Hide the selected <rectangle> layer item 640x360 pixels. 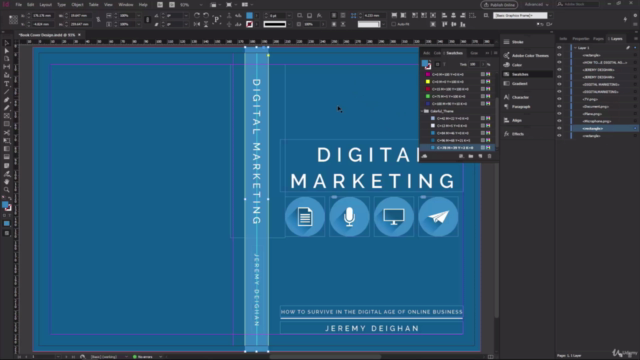(x=559, y=129)
